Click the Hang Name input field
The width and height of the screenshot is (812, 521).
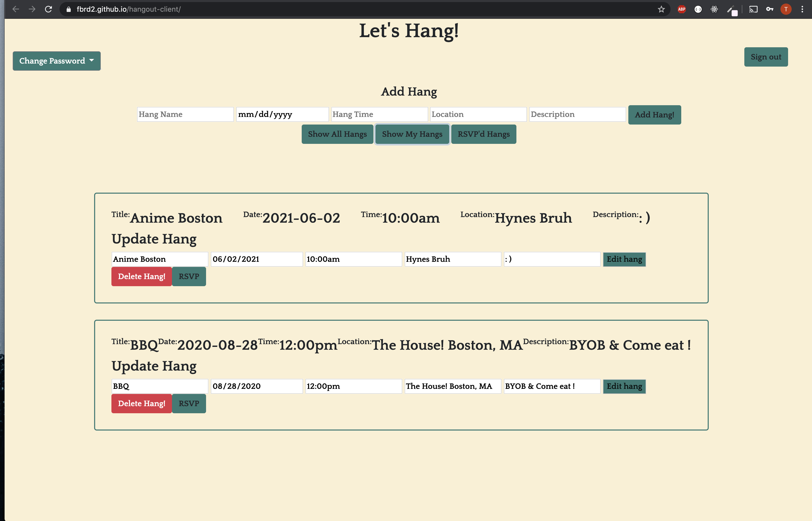pyautogui.click(x=185, y=114)
